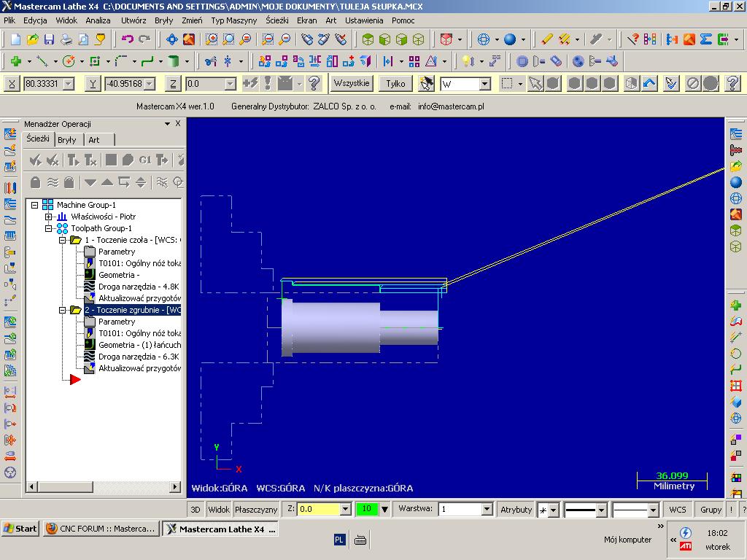Click the Analyze question-mark icon
The image size is (747, 560).
click(633, 39)
